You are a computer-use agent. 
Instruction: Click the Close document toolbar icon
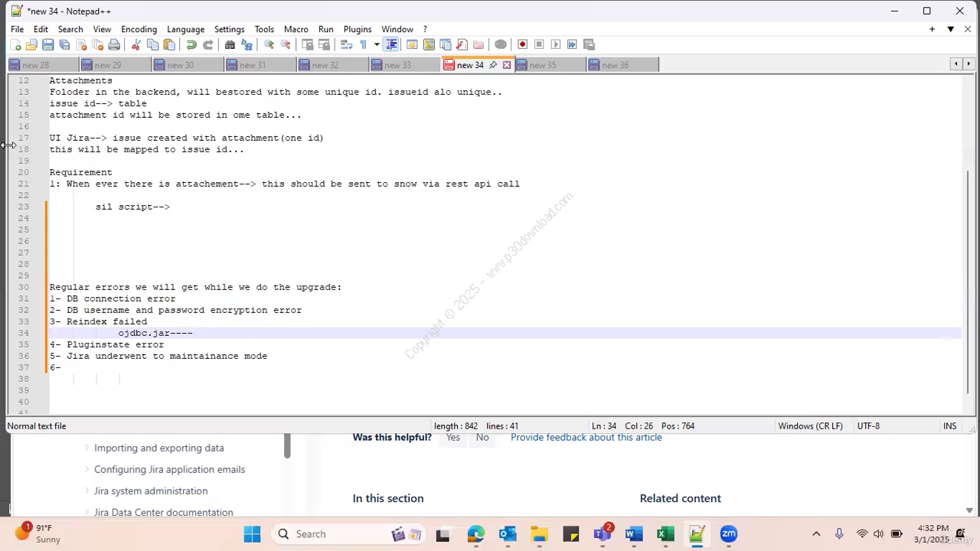pyautogui.click(x=81, y=44)
